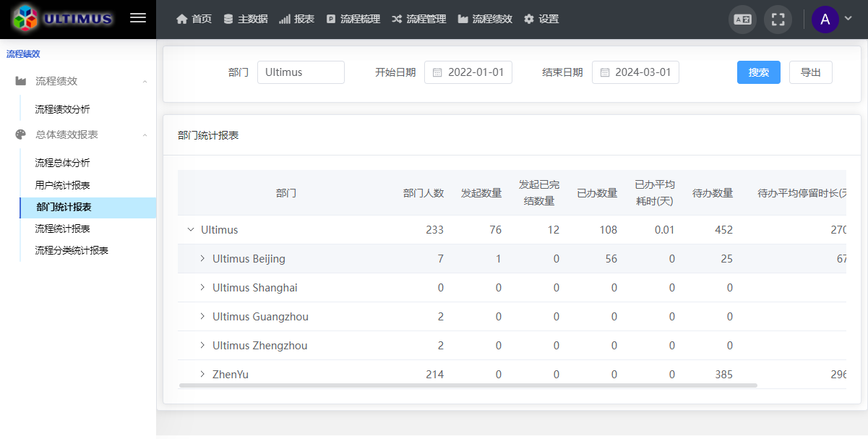Click the 导出 export button
Viewport: 868px width, 439px height.
point(811,72)
